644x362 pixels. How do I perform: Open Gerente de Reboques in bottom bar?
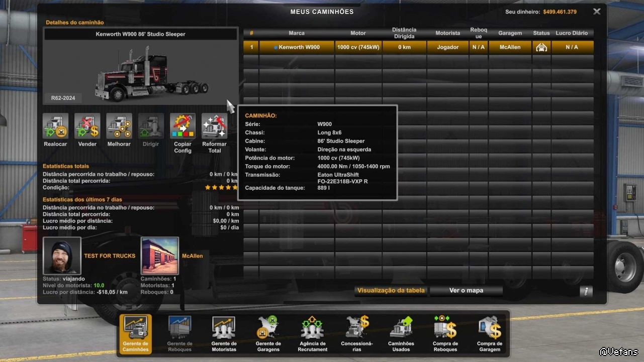[x=180, y=334]
